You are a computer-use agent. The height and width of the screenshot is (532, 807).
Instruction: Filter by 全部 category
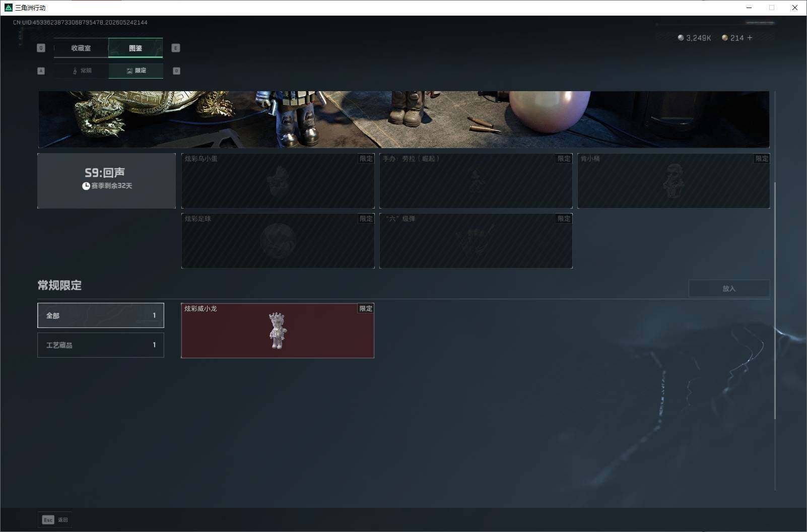click(x=101, y=315)
